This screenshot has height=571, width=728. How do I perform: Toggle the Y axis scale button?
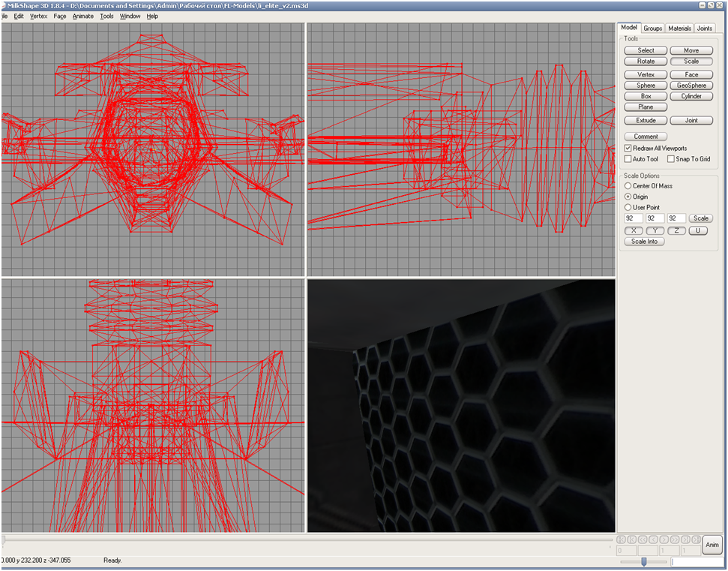[x=655, y=230]
